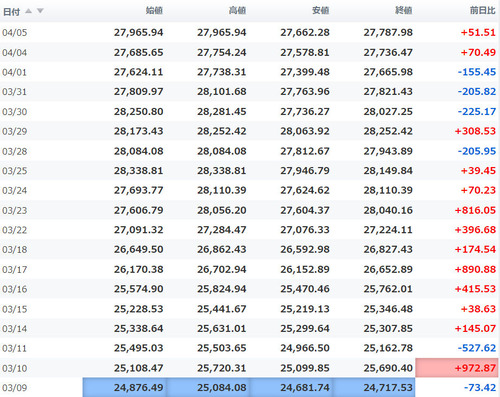Click the close value 27,787.98

coord(388,32)
